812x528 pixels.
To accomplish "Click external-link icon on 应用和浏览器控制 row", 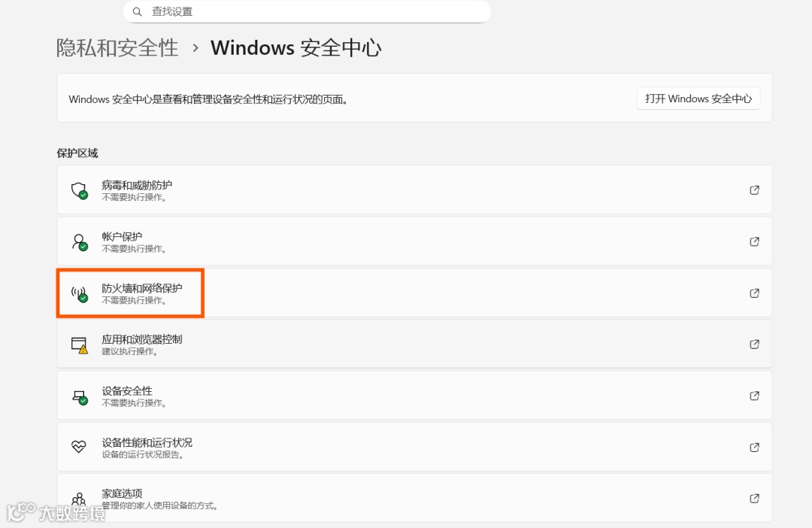I will pos(755,344).
